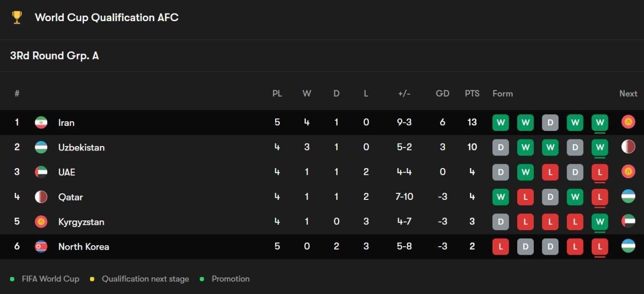Click North Korea's first form L badge
Screen dimensions: 644x294
pyautogui.click(x=501, y=247)
